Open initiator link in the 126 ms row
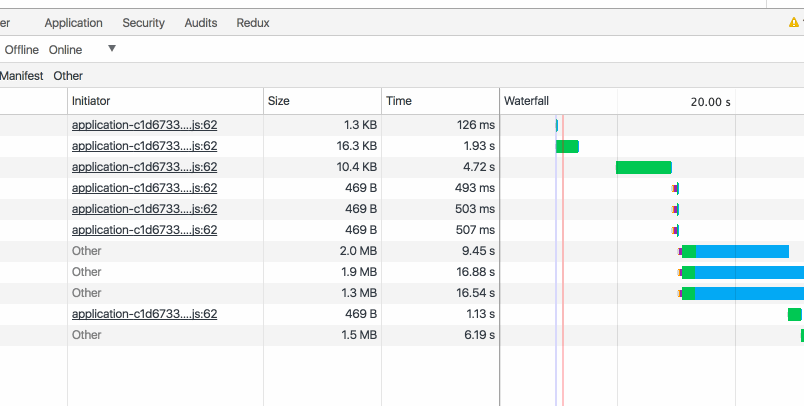Screen dimensions: 804x406 (145, 125)
